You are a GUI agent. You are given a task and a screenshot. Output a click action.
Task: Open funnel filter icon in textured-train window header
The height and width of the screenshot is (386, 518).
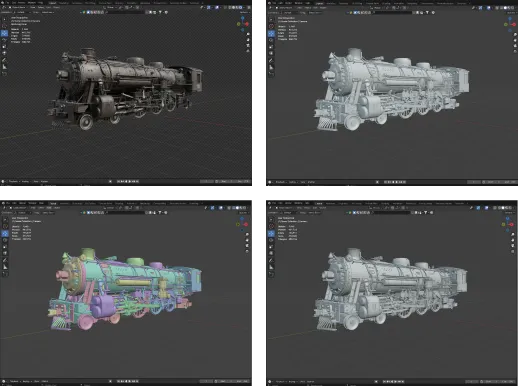click(160, 12)
